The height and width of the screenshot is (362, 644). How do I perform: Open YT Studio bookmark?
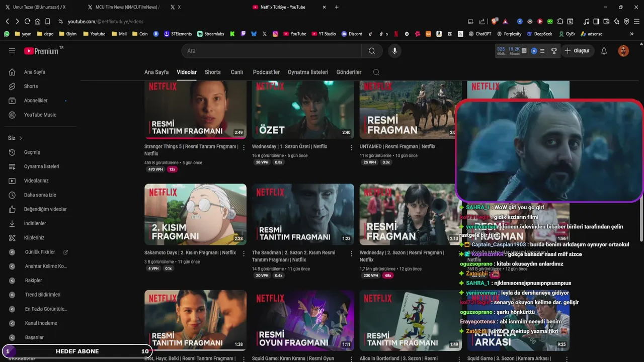pos(324,34)
